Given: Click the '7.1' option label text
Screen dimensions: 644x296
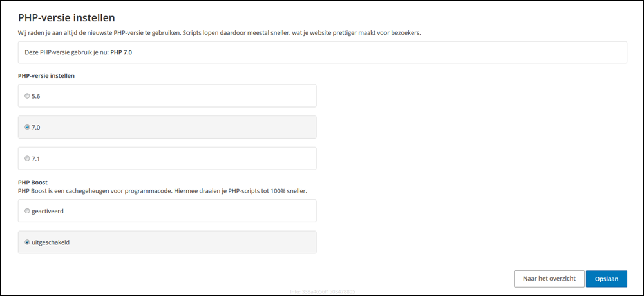Looking at the screenshot, I should pyautogui.click(x=36, y=158).
